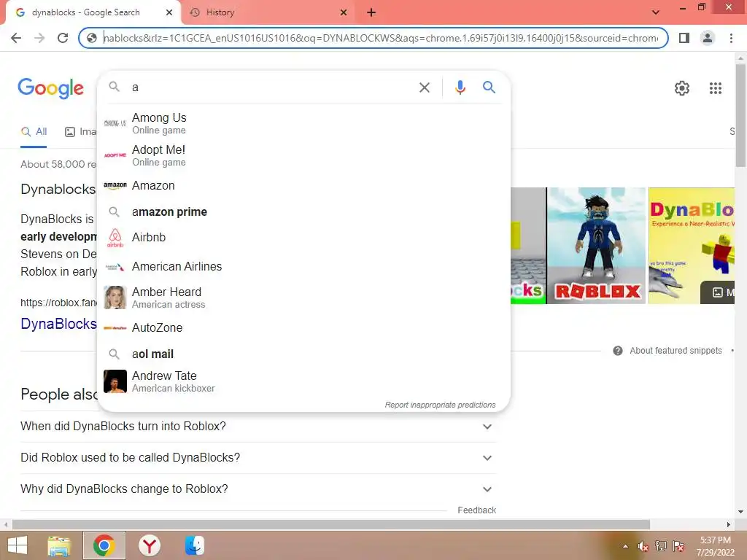Choose the Andrew Tate suggestion
The width and height of the screenshot is (747, 560).
tap(303, 382)
